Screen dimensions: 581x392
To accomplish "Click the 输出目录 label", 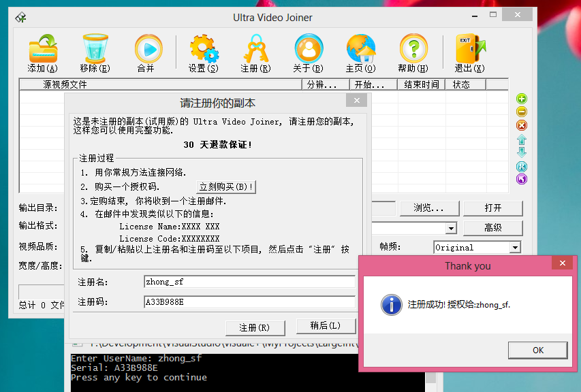I will pyautogui.click(x=38, y=208).
